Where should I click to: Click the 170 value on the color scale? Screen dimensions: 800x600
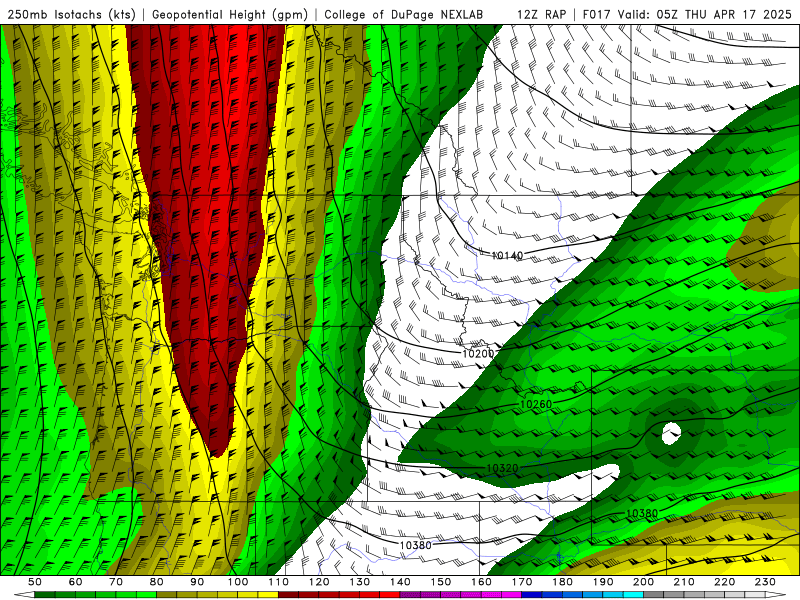pos(522,582)
